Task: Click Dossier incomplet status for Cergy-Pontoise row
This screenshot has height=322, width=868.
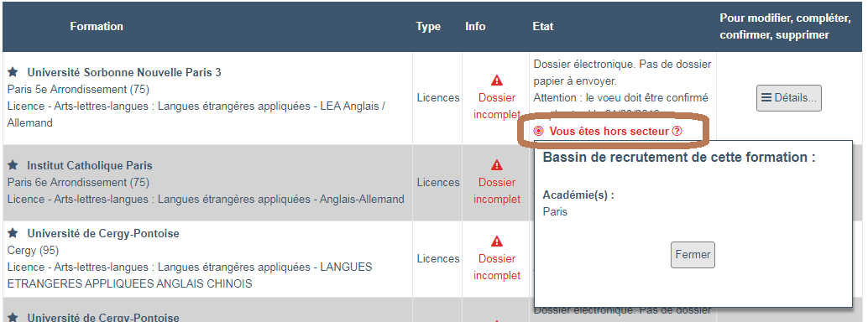Action: pyautogui.click(x=497, y=267)
